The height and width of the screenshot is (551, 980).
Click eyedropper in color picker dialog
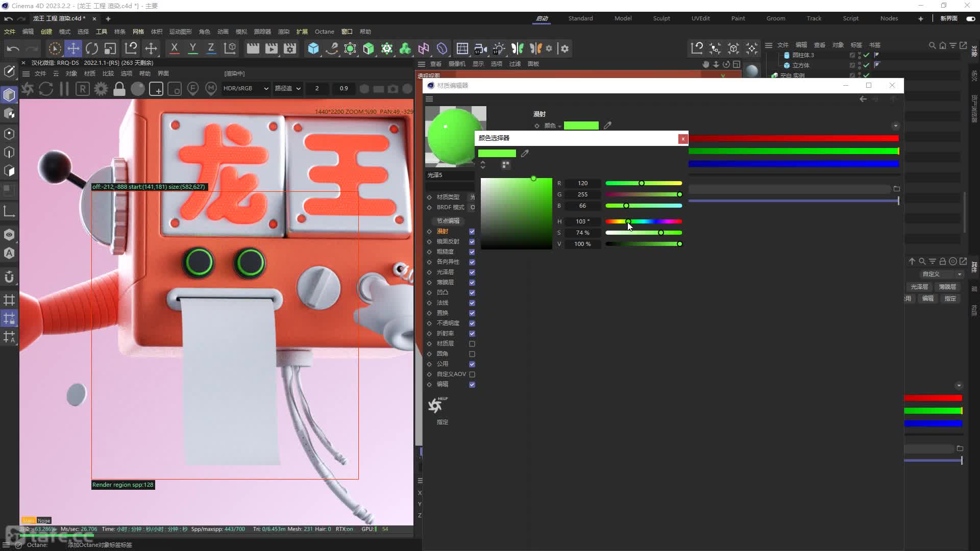tap(525, 153)
